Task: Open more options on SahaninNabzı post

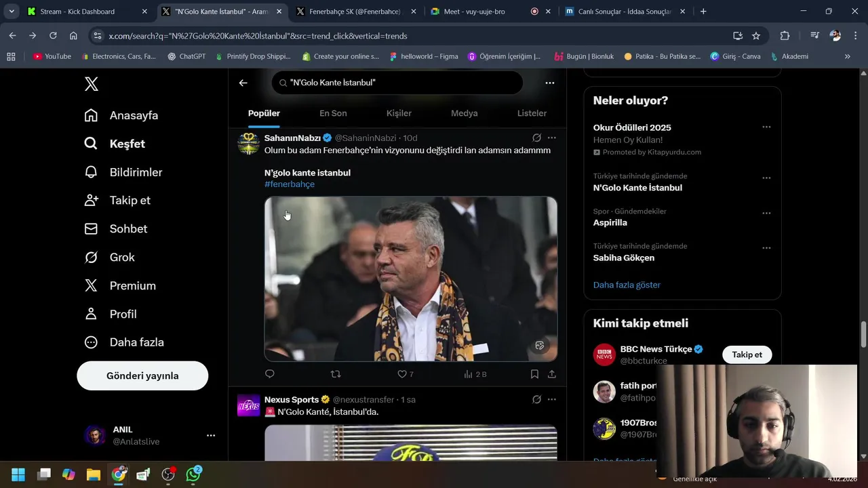Action: point(552,138)
